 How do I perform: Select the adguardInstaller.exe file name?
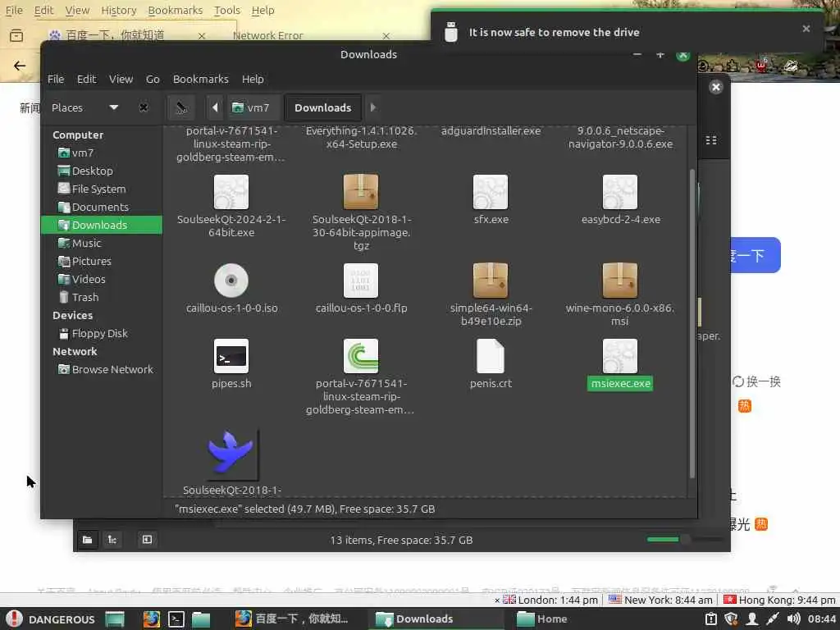[491, 131]
